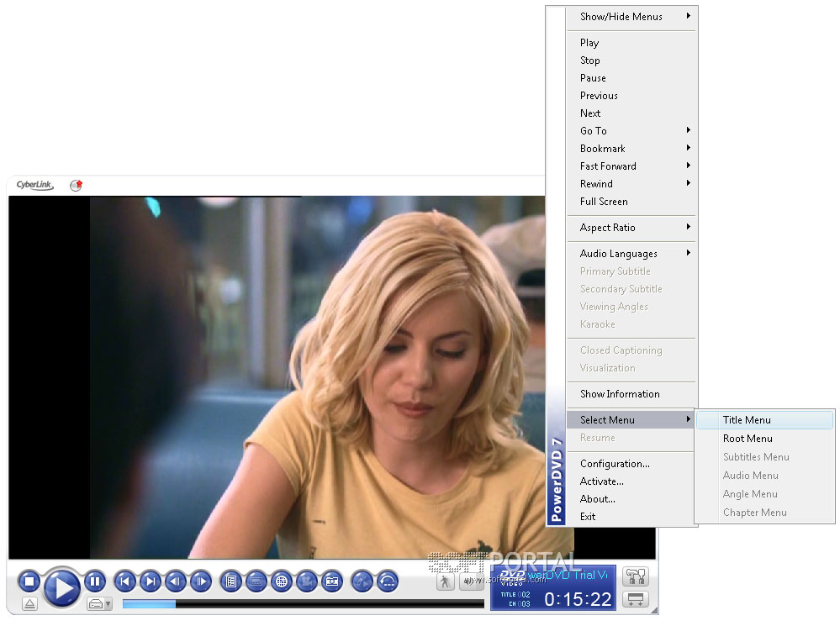This screenshot has width=840, height=626.
Task: Click the red upgrade icon beside CyberLink
Action: (x=76, y=186)
